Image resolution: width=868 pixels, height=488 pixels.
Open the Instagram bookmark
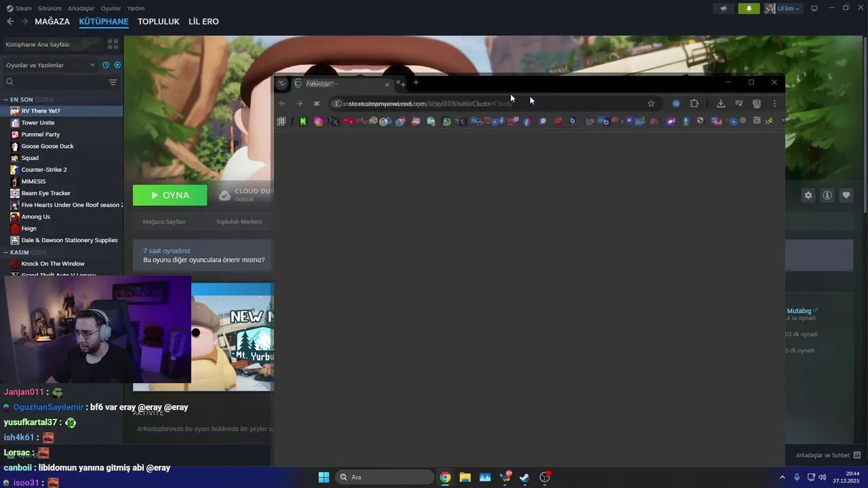319,121
